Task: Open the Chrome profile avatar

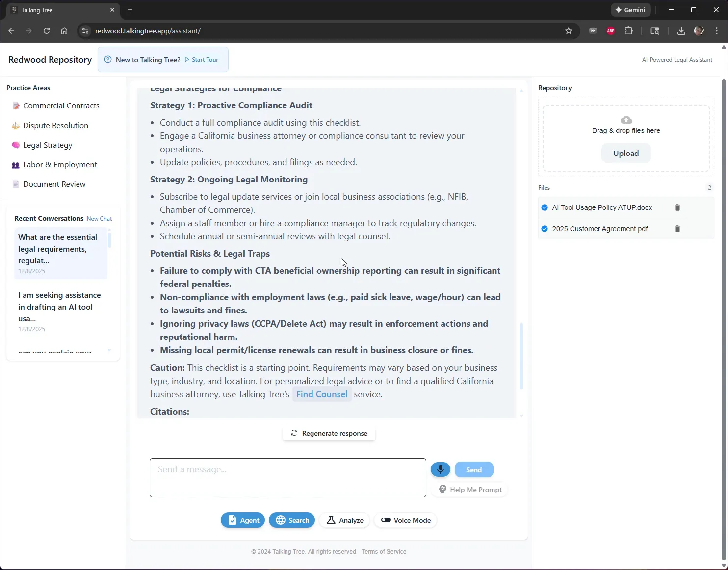Action: (699, 31)
